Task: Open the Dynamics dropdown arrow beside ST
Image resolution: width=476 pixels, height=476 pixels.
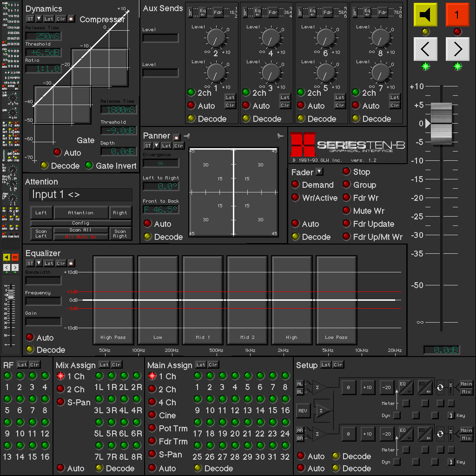Action: [39, 19]
